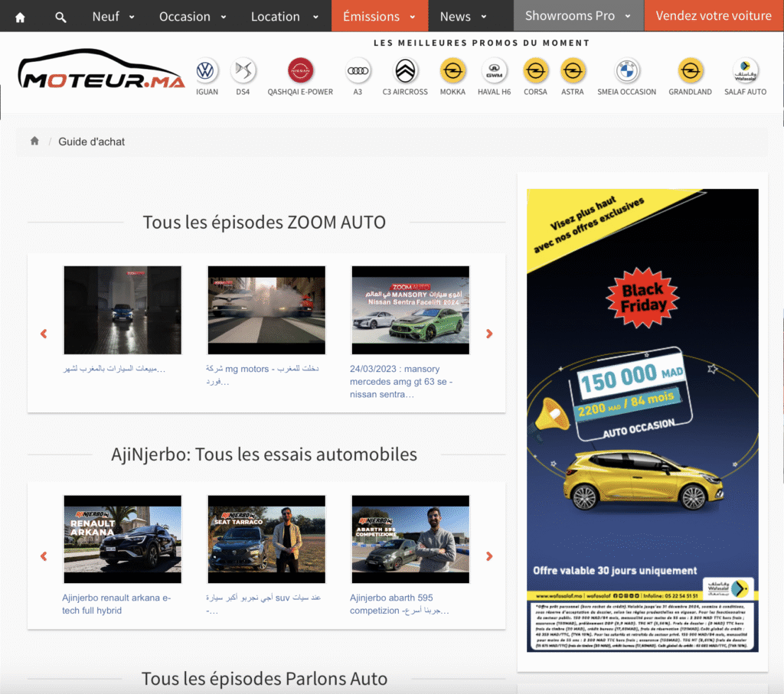Image resolution: width=784 pixels, height=694 pixels.
Task: Click the AjiNjerbo: Tous les essais automobiles heading
Action: [x=264, y=455]
